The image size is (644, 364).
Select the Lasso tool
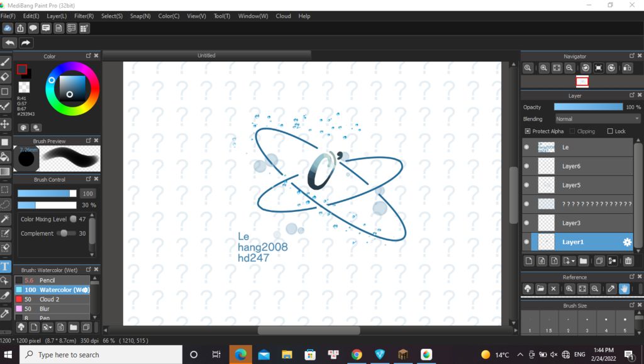click(5, 204)
